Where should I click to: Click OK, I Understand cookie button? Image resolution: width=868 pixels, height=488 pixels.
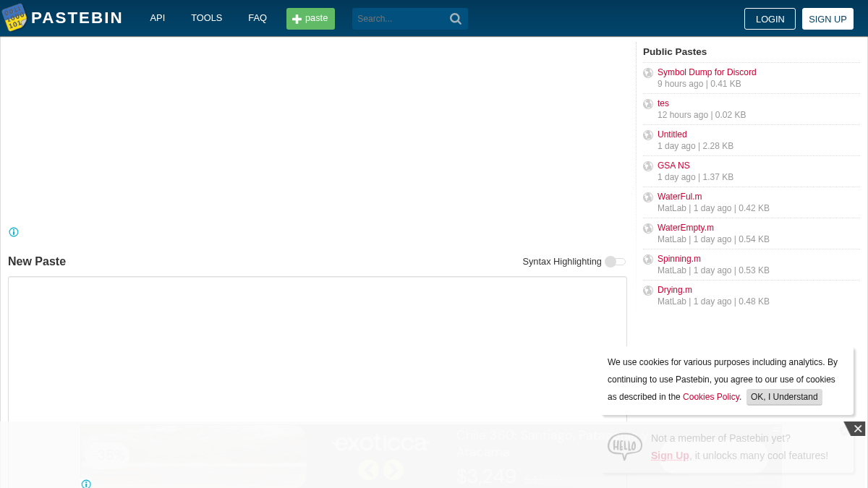point(784,397)
